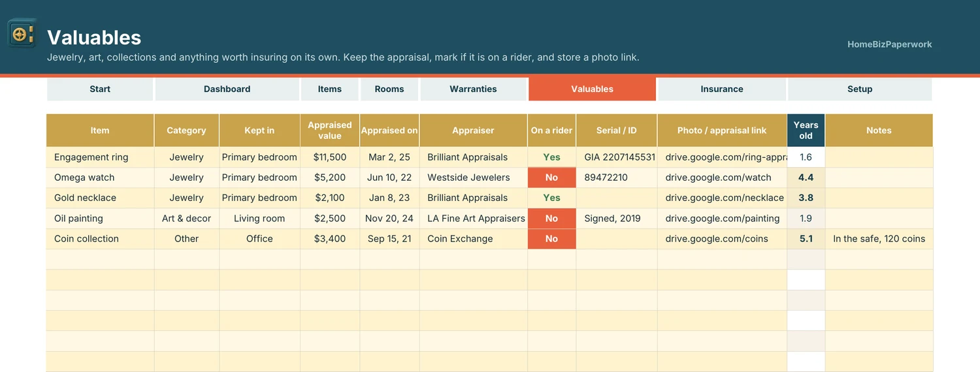Select the Jan 8, 23 date cell
The height and width of the screenshot is (372, 980).
click(x=389, y=198)
